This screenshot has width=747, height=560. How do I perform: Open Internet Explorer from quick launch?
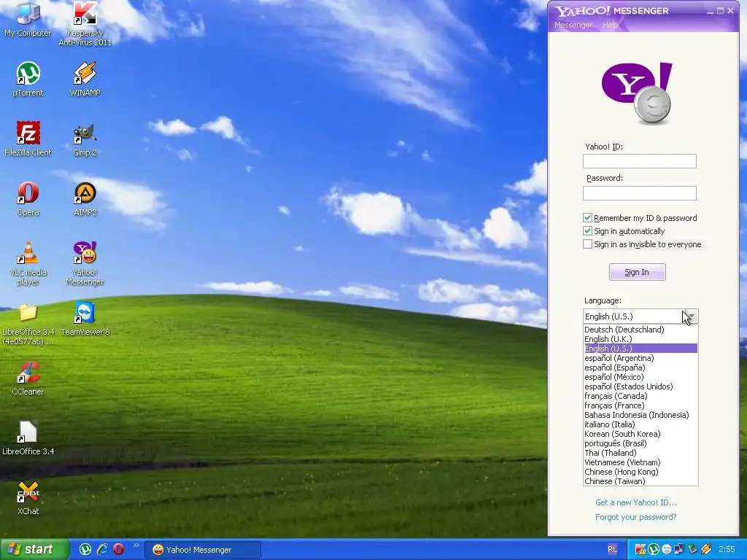click(x=102, y=549)
